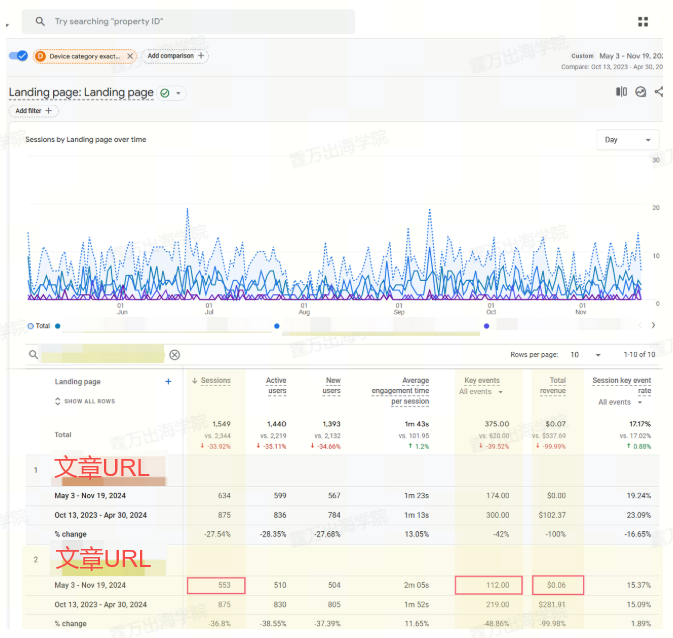Click row 1 sessions value 634
This screenshot has height=638, width=673.
[224, 495]
